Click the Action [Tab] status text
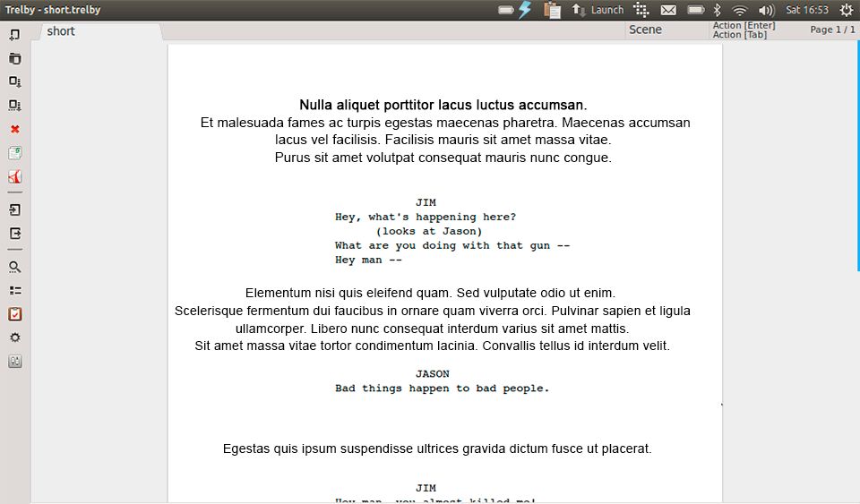 pos(739,35)
